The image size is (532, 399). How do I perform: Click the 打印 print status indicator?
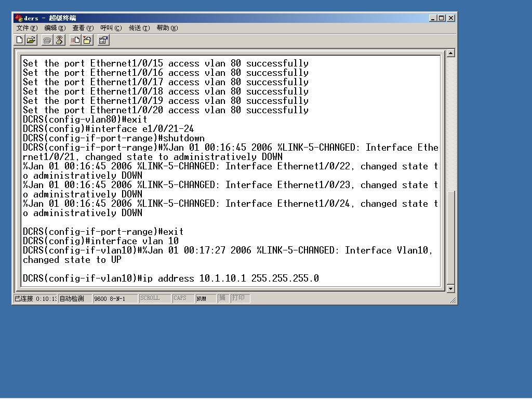[240, 298]
